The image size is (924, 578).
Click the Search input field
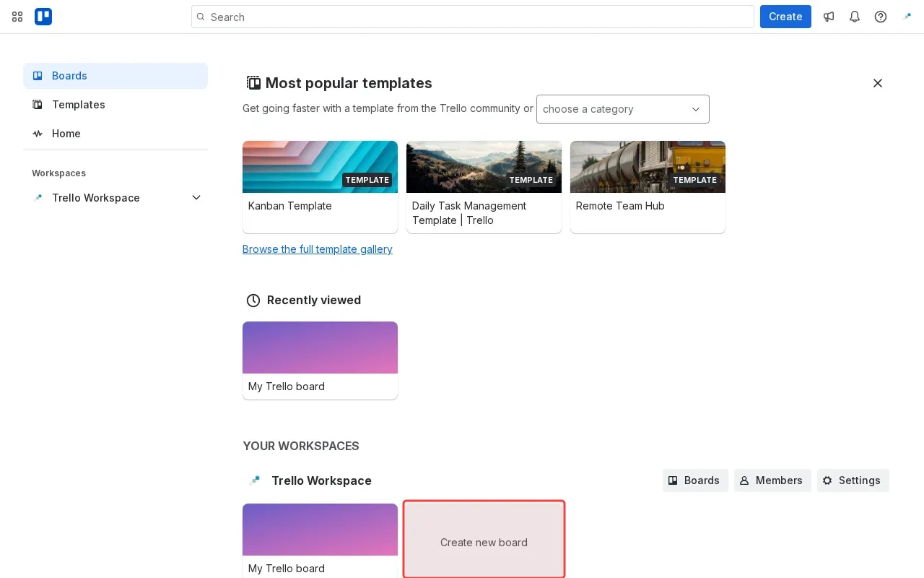(x=473, y=17)
